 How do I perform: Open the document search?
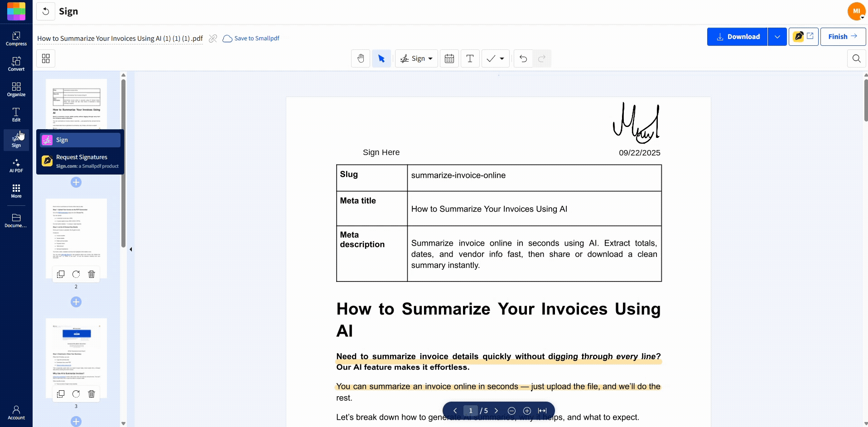(x=856, y=58)
